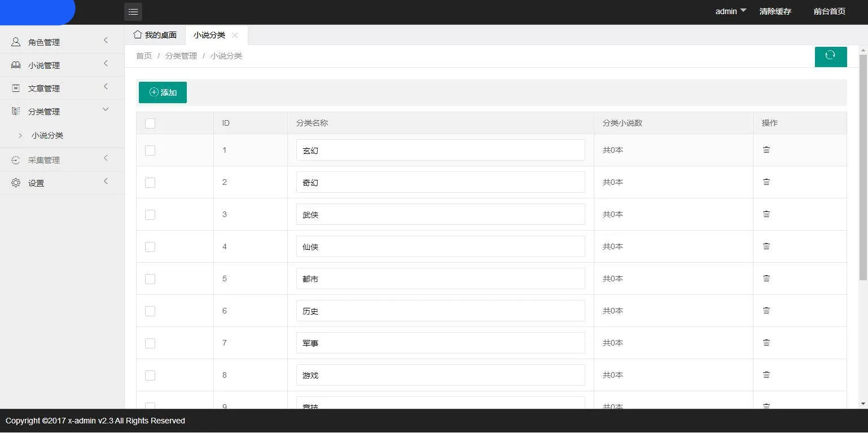This screenshot has width=868, height=433.
Task: Delete the 玄幻 category with trash icon
Action: pos(766,149)
